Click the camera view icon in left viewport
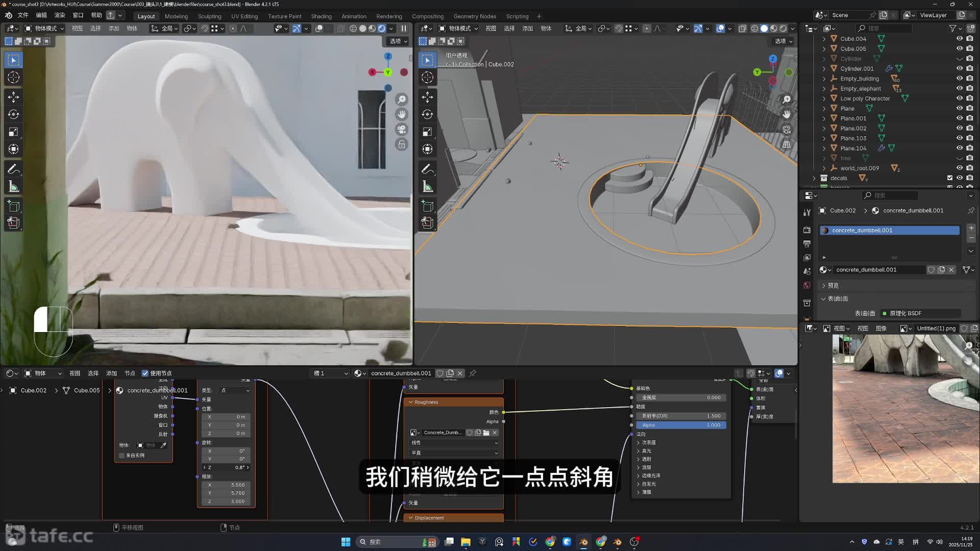This screenshot has height=551, width=980. coord(402,130)
